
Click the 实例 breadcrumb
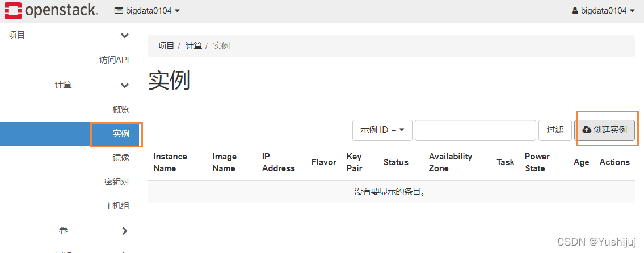[221, 45]
